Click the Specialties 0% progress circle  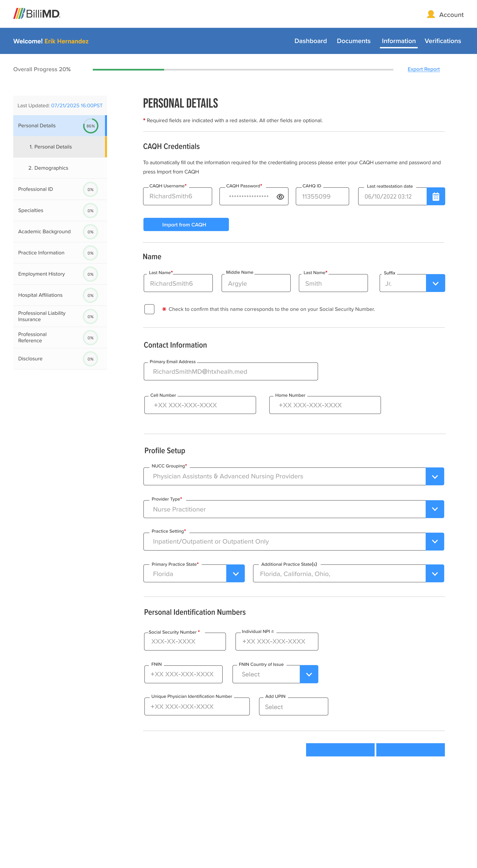90,211
